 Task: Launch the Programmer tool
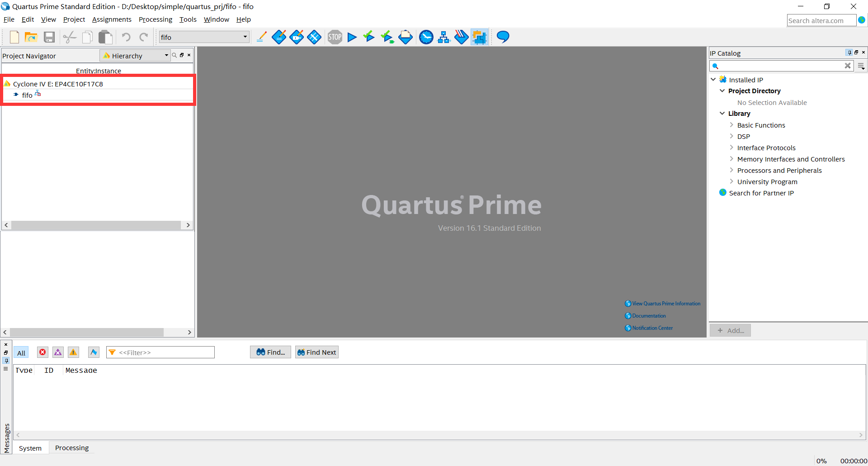coord(406,37)
